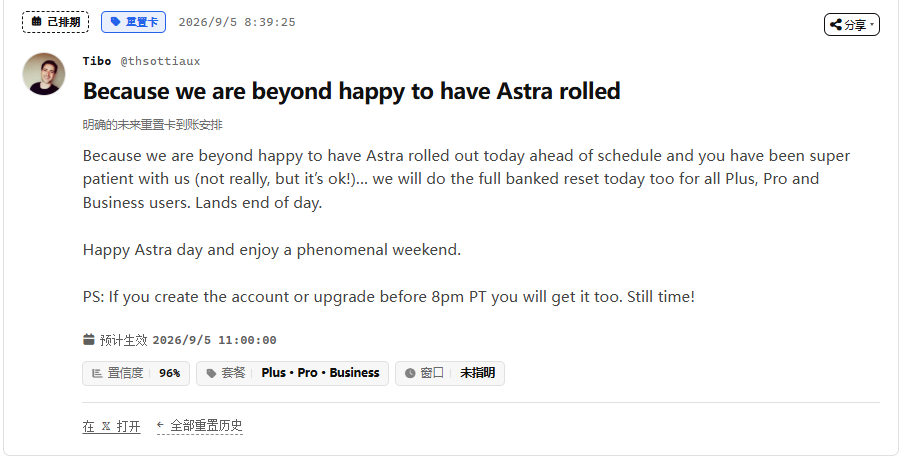Click the 已排期 status badge
The image size is (913, 457).
(x=55, y=22)
